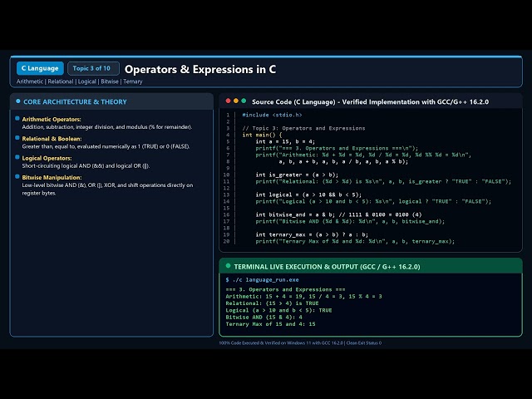Viewport: 532px width, 399px height.
Task: Click bullet next to Relational & Boolean
Action: click(x=17, y=138)
